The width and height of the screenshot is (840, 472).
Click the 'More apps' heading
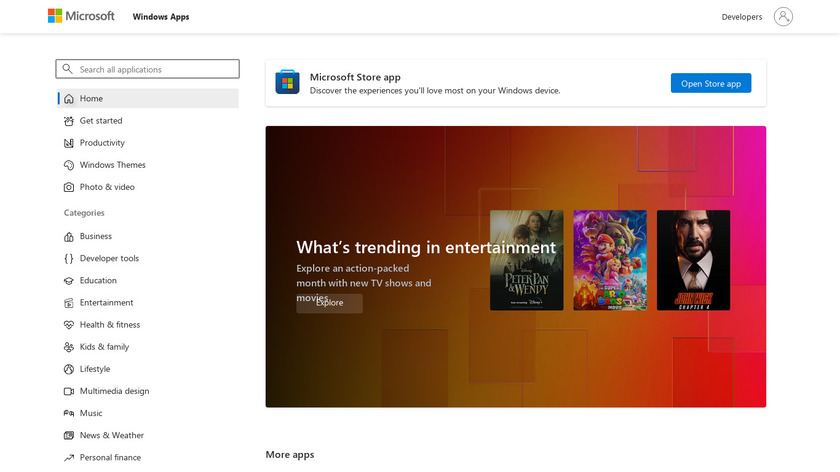click(290, 454)
